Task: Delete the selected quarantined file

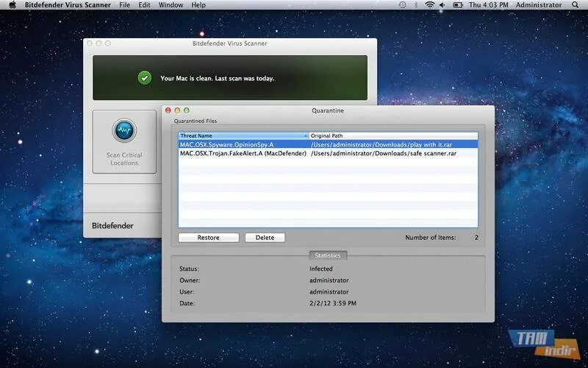Action: tap(265, 237)
